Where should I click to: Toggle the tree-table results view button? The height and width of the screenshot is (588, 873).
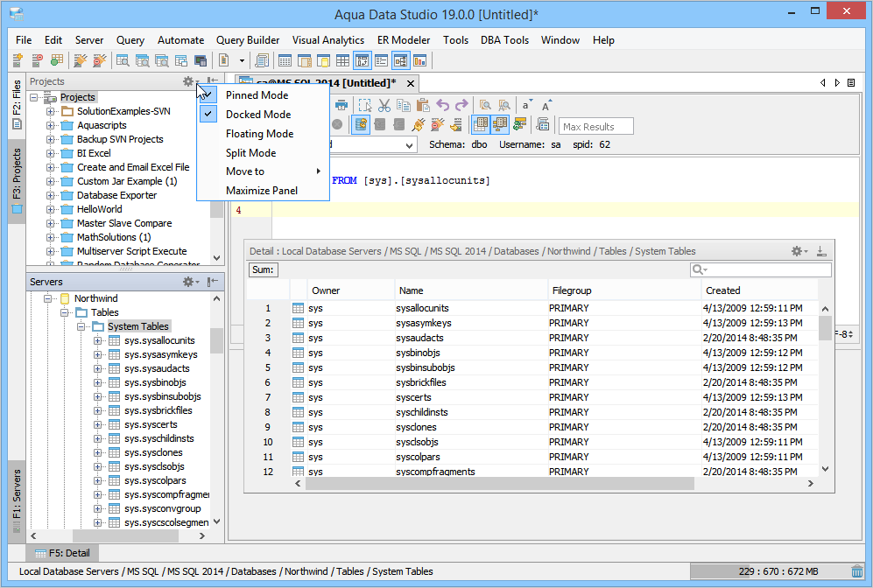(x=499, y=124)
